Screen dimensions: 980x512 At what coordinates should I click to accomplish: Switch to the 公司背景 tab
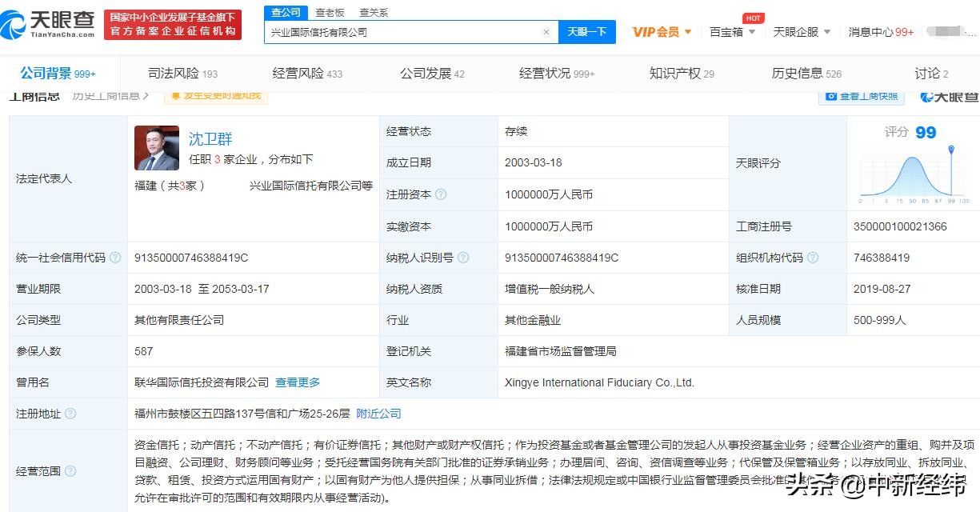point(58,73)
